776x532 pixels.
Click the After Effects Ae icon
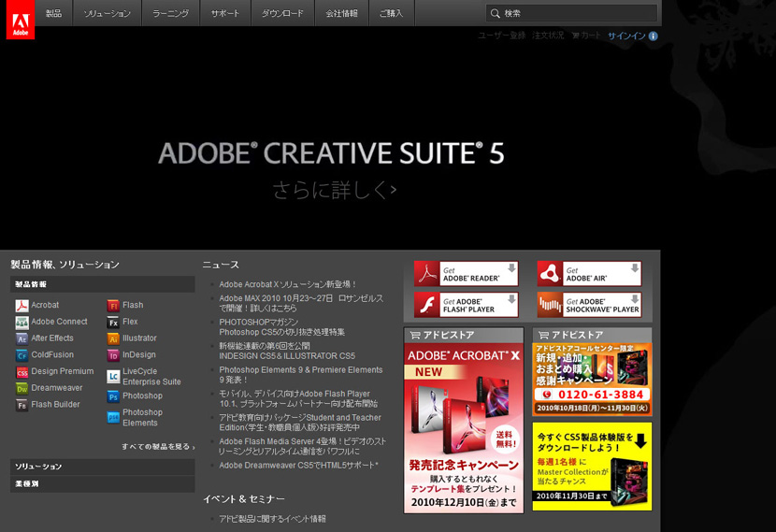[22, 339]
